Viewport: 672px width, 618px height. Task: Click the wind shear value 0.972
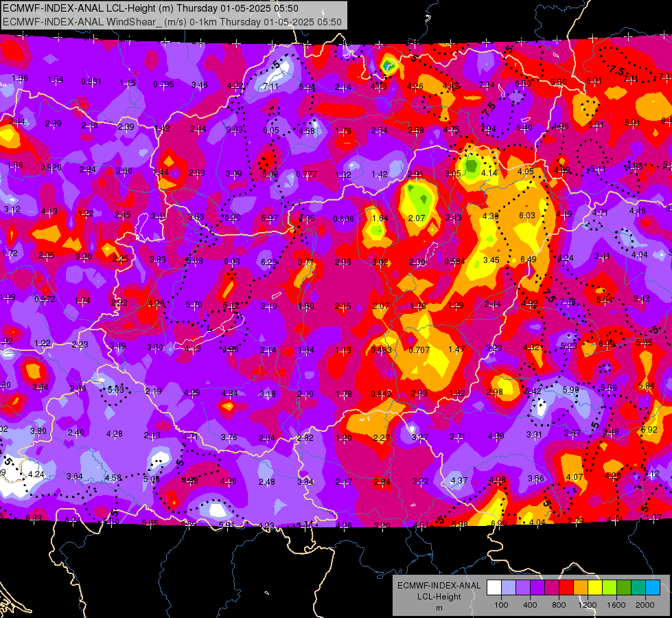(x=45, y=299)
